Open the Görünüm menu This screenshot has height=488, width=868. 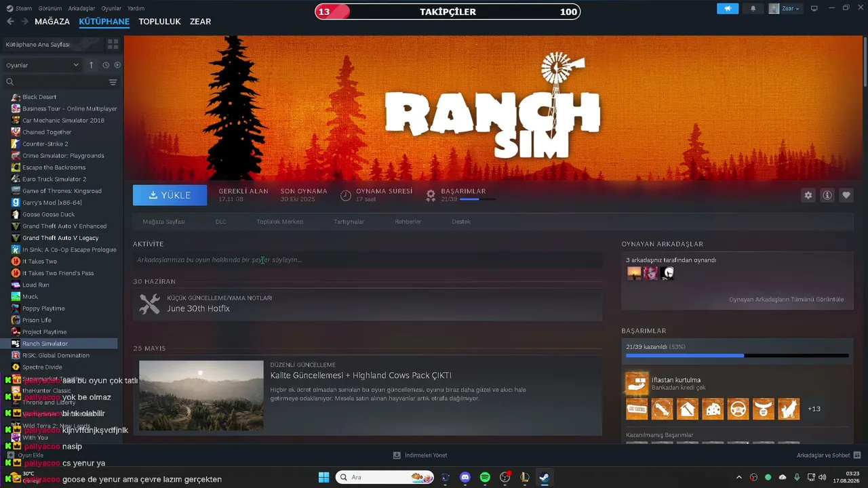(x=50, y=8)
